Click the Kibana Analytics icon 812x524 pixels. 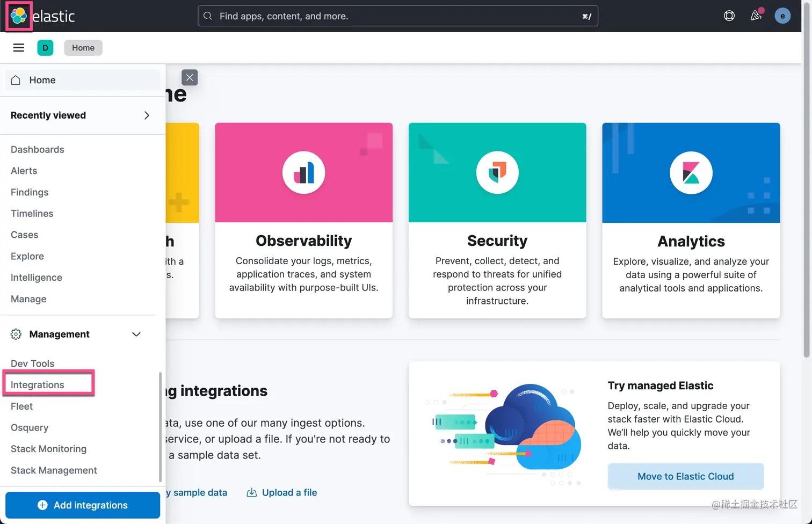coord(691,173)
